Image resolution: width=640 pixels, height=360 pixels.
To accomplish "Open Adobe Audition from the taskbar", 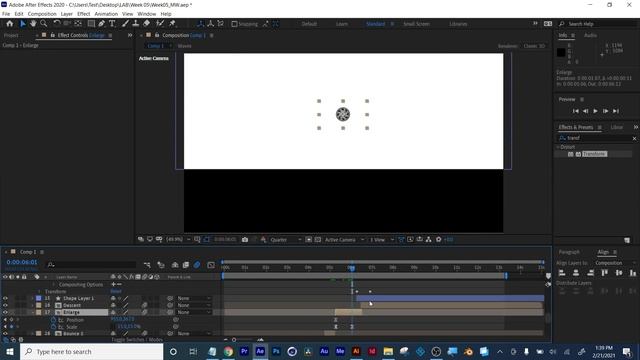I will [x=324, y=351].
